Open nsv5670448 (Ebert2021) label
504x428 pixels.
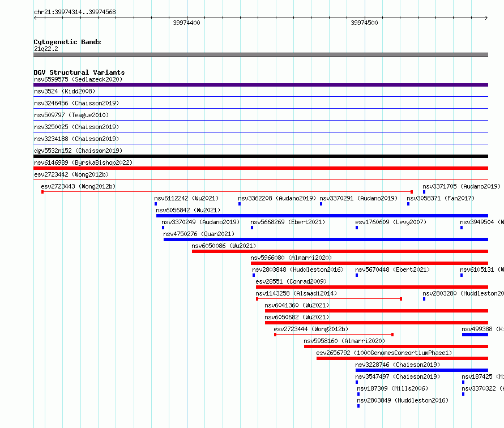[x=392, y=269]
